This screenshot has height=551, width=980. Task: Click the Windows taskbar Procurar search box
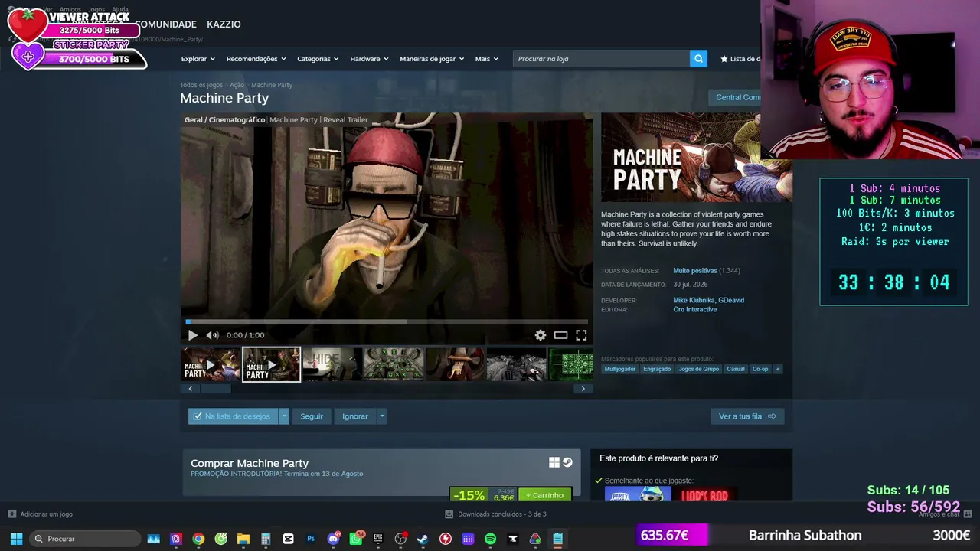(x=85, y=539)
